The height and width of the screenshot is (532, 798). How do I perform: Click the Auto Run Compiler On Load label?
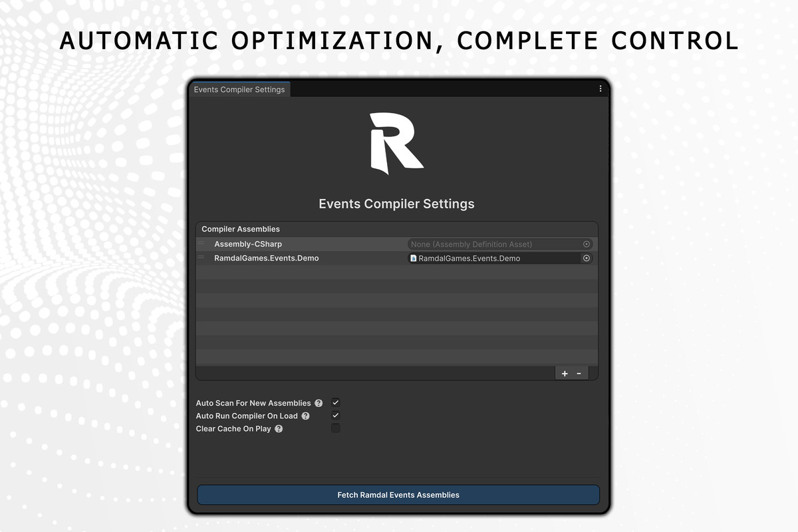[247, 416]
